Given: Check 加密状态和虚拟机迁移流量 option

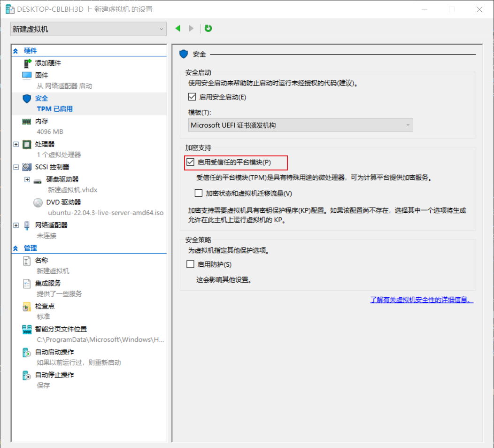Looking at the screenshot, I should 199,193.
